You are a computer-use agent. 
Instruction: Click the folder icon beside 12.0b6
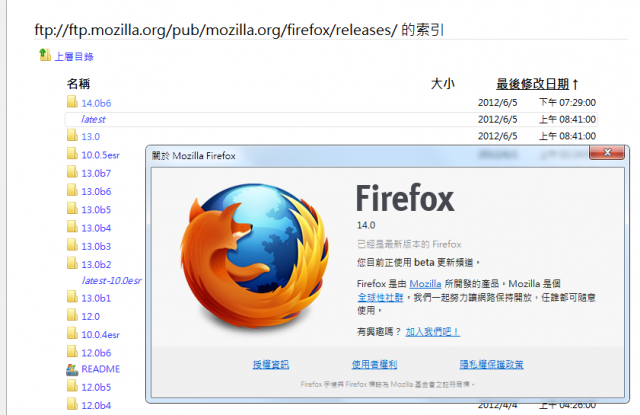72,351
